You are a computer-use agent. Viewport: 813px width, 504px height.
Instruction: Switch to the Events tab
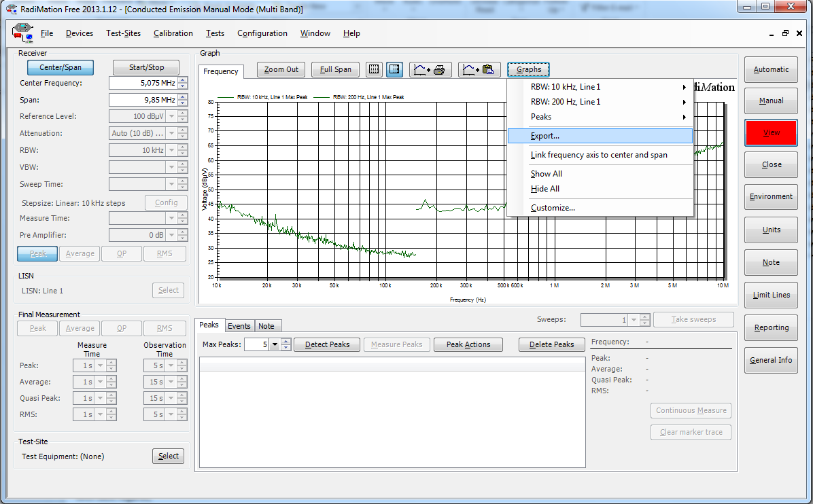[239, 326]
